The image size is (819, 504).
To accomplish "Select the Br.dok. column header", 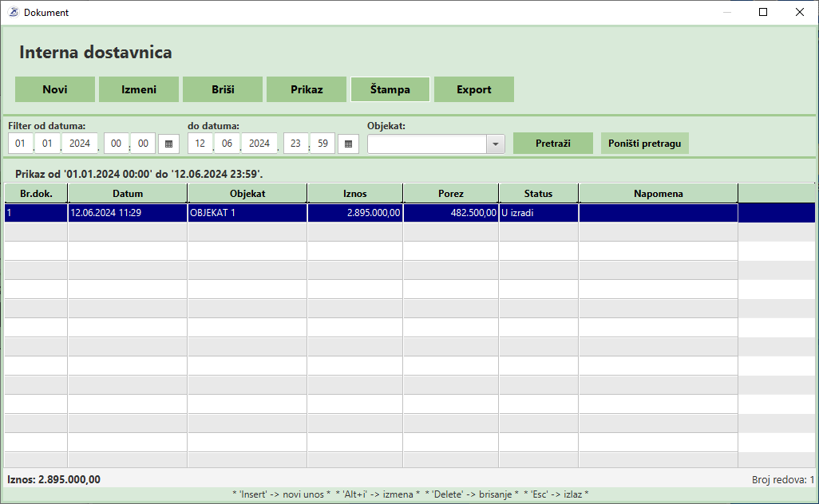I will coord(36,194).
